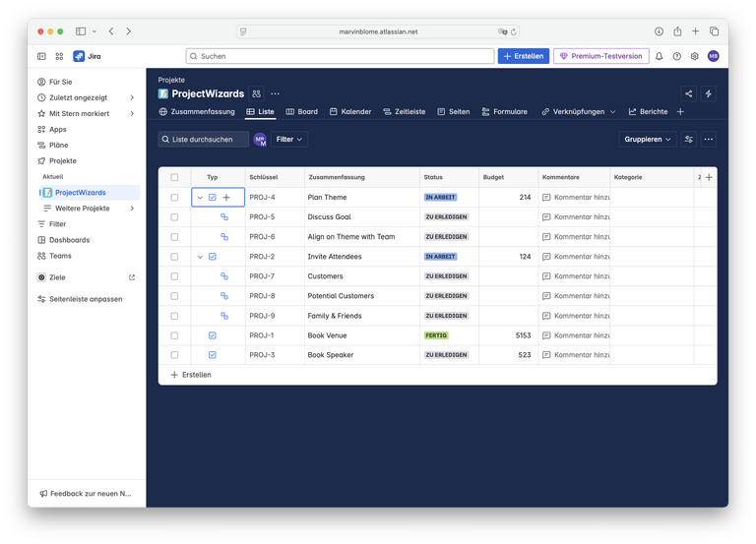
Task: Open the list more options ellipsis button
Action: point(709,140)
